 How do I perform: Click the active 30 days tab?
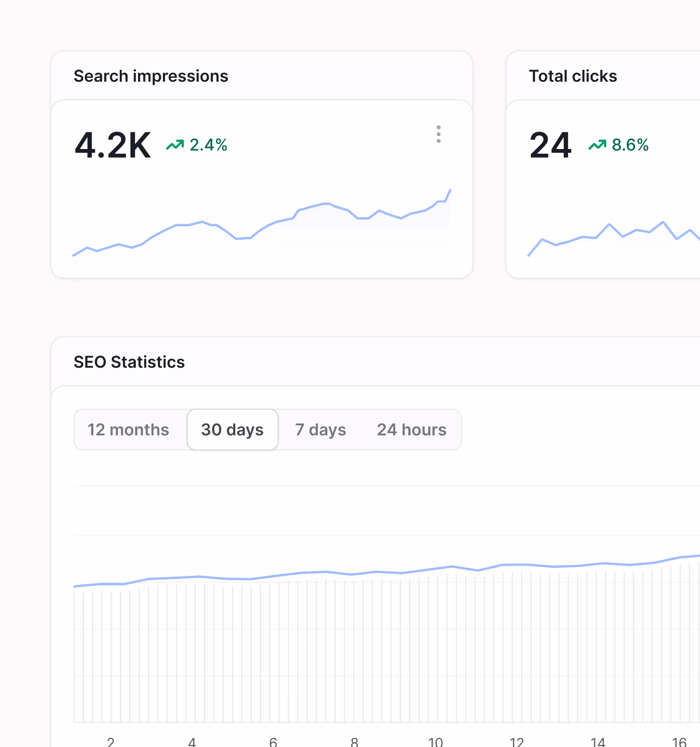click(232, 430)
